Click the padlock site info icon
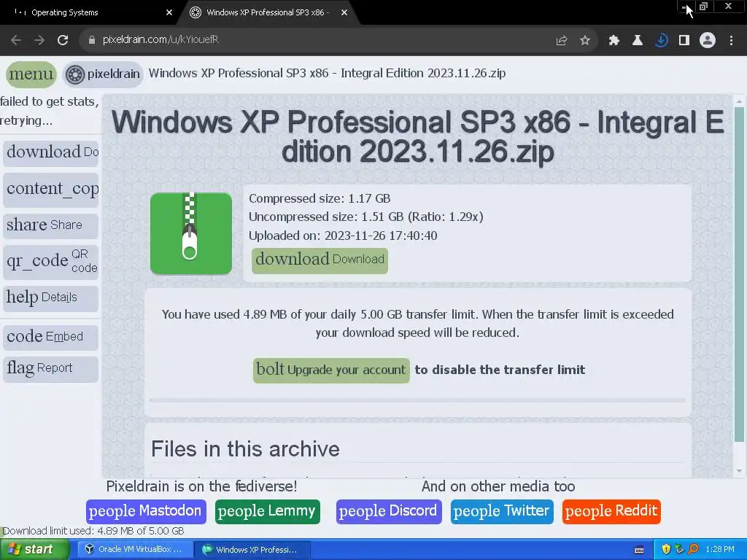 (91, 40)
